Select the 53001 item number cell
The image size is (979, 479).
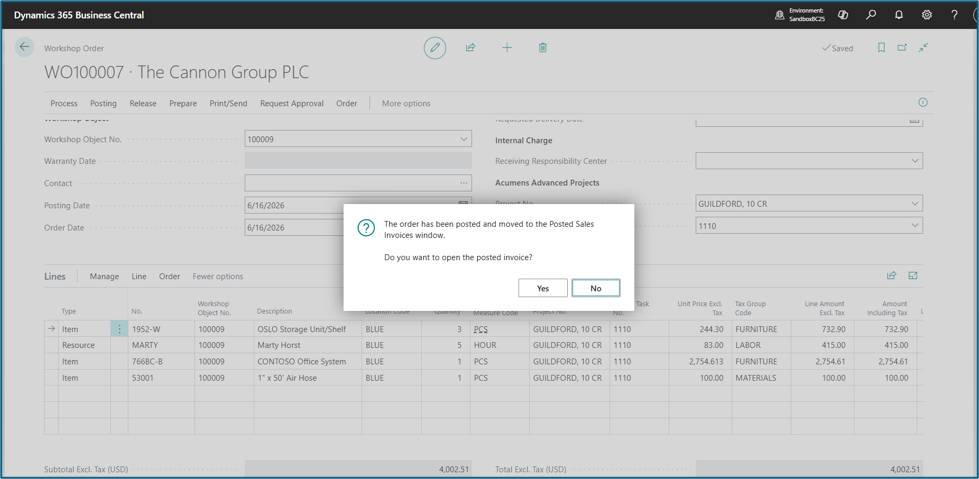click(x=161, y=378)
